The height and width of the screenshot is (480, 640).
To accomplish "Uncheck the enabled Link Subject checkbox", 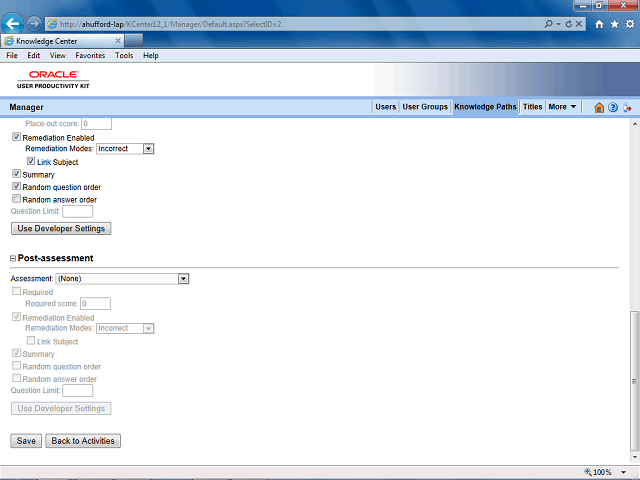I will click(31, 161).
